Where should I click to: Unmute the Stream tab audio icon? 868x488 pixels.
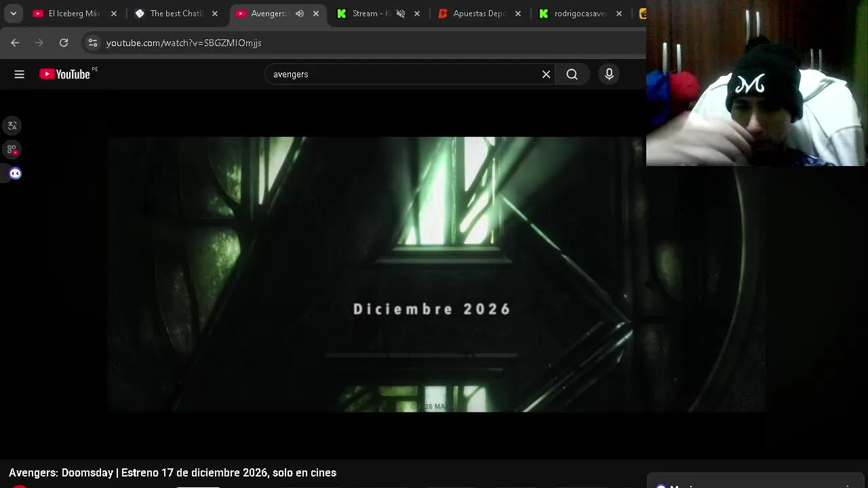tap(401, 14)
